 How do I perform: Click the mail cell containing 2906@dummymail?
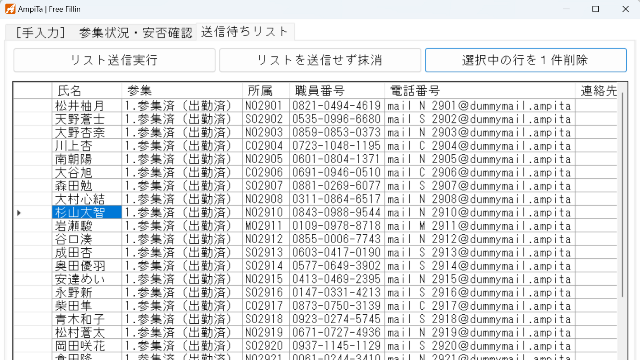pos(480,172)
